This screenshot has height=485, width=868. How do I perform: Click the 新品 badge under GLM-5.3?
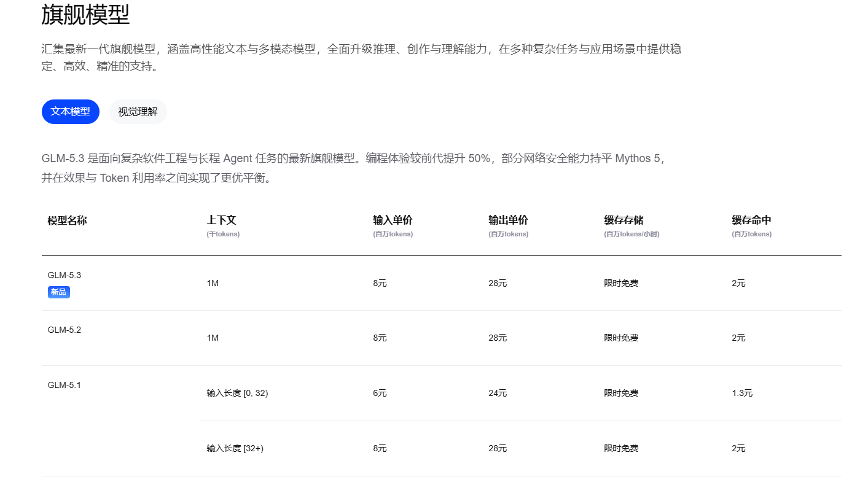pos(59,292)
